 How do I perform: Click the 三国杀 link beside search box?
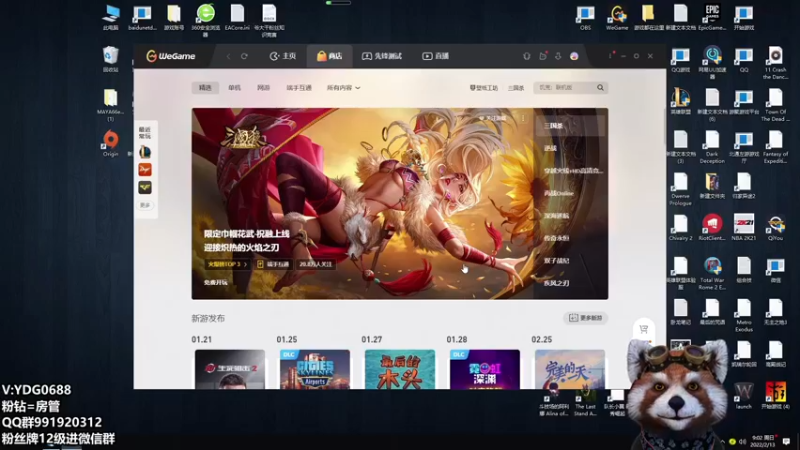[516, 88]
